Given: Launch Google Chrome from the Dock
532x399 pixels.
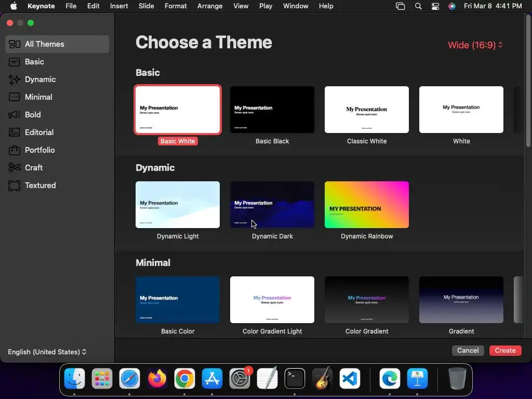Looking at the screenshot, I should coord(184,378).
